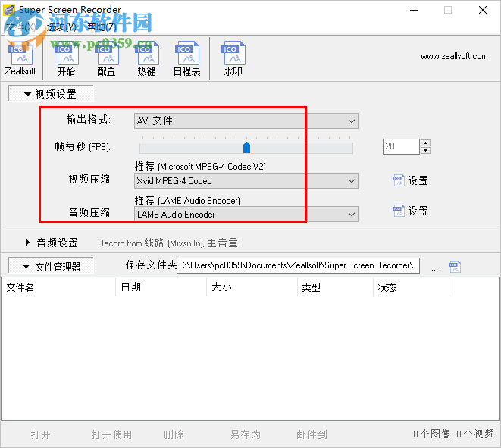501x448 pixels.
Task: Click the 视频压缩 label
Action: click(x=89, y=179)
